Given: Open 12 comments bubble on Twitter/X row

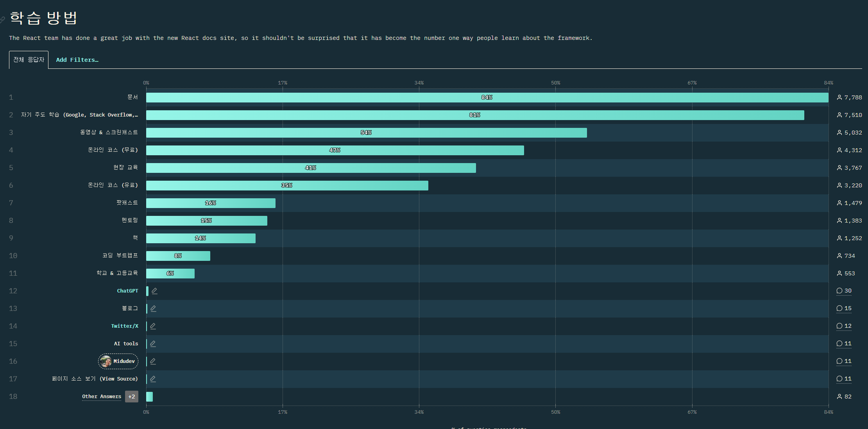Looking at the screenshot, I should [x=844, y=326].
